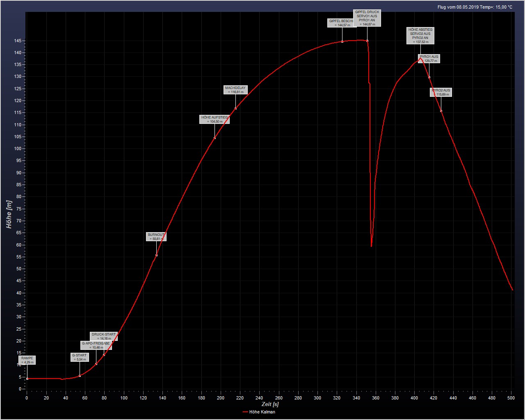Select the HÖHE ABSTIEG SERVO2 AUS label
This screenshot has height=420, width=525.
tap(420, 36)
